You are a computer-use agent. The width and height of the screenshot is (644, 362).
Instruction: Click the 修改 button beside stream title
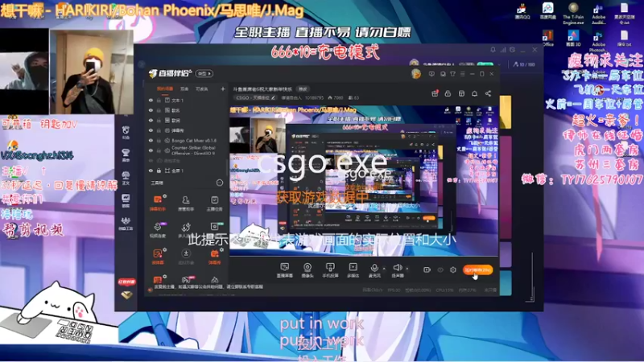pyautogui.click(x=303, y=88)
